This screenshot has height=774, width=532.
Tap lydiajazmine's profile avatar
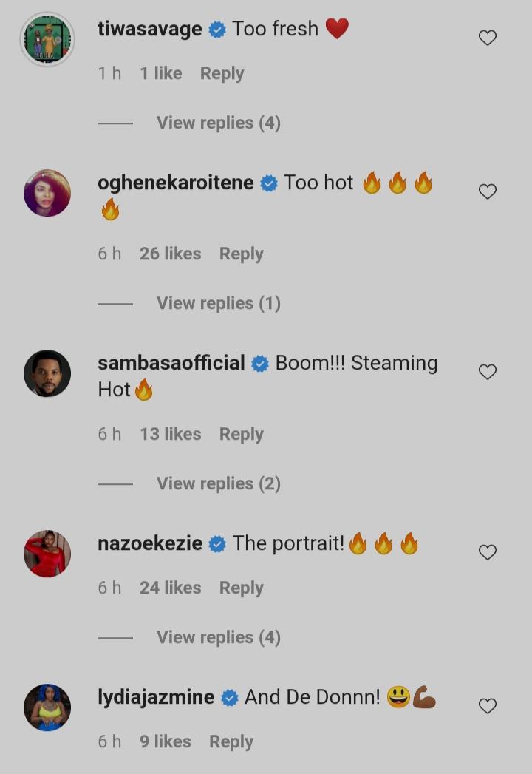[47, 707]
